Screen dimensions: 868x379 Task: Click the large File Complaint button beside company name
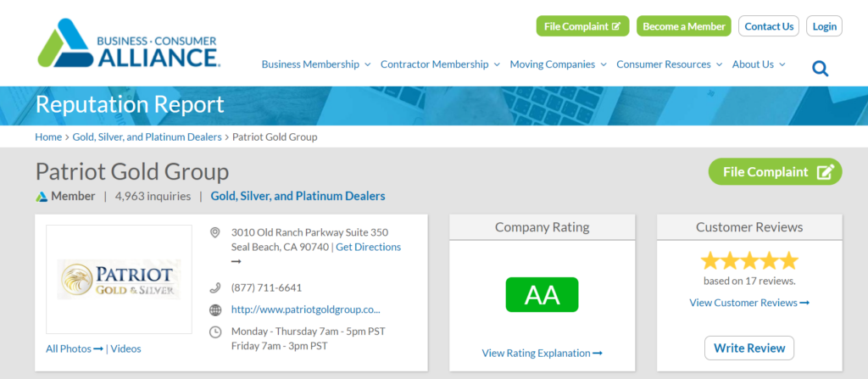coord(775,172)
